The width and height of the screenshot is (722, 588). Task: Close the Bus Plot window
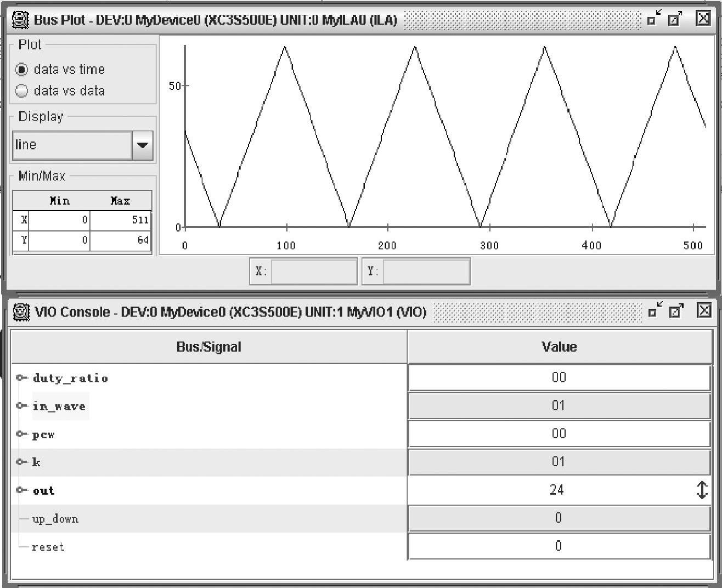click(703, 18)
